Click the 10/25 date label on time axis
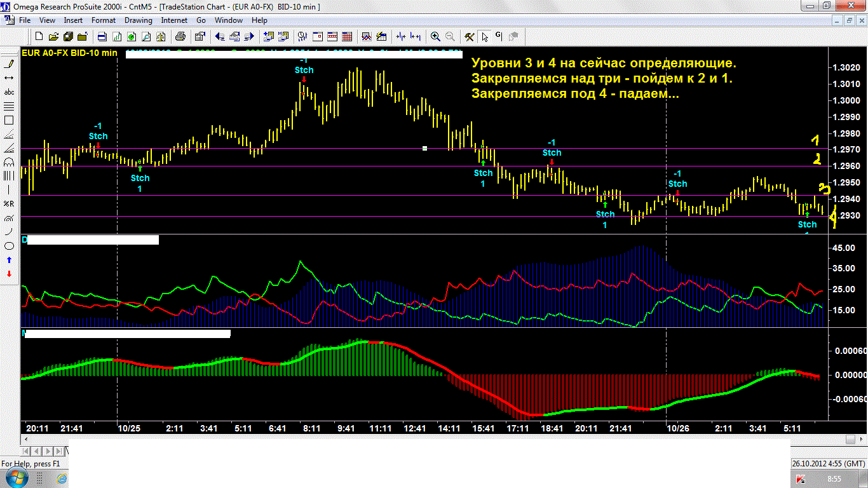This screenshot has width=868, height=488. coord(129,428)
